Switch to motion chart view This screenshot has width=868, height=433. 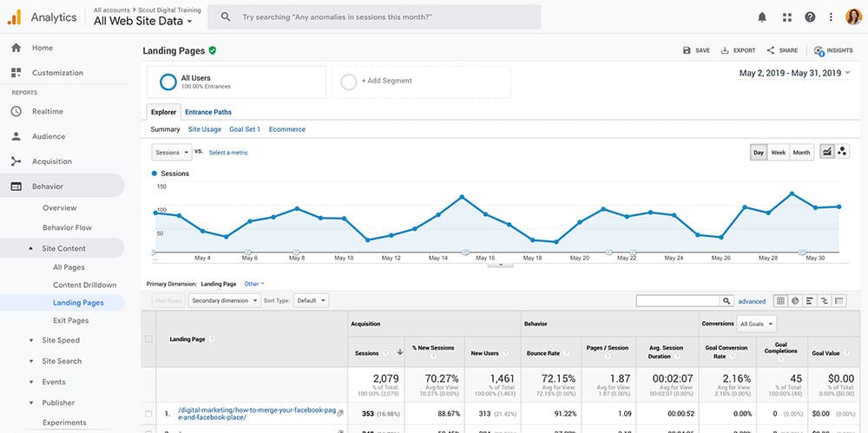coord(841,152)
